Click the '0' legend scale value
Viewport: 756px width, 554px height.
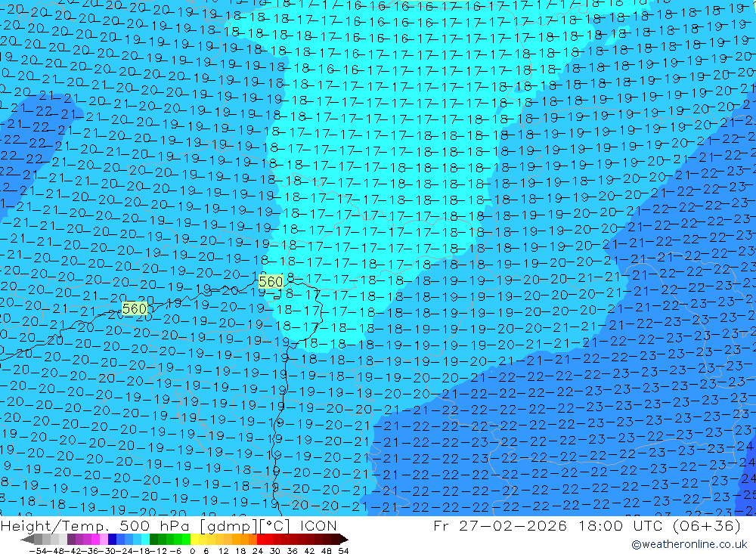point(192,551)
